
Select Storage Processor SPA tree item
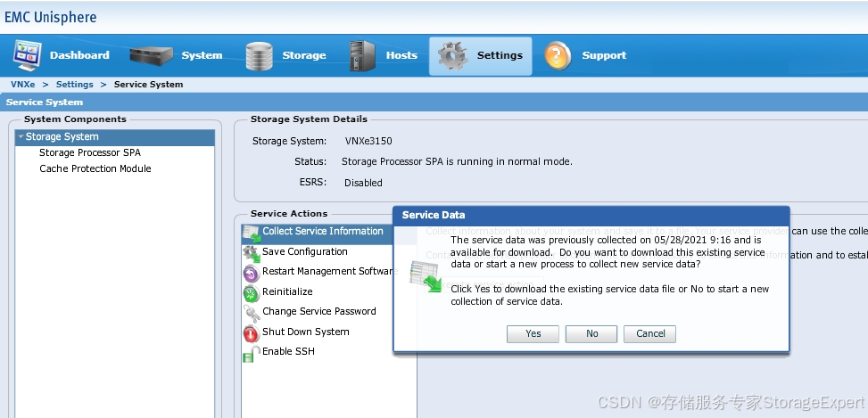pos(90,152)
